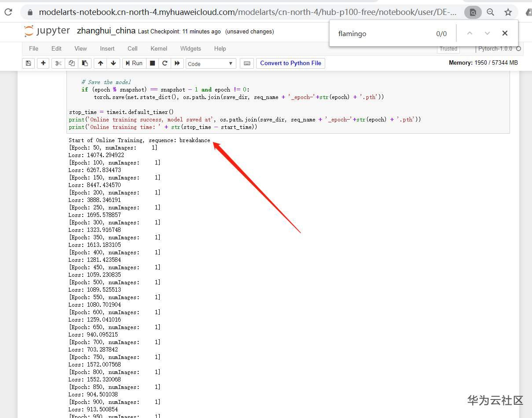Run the selected cell
This screenshot has height=418, width=532.
[134, 63]
